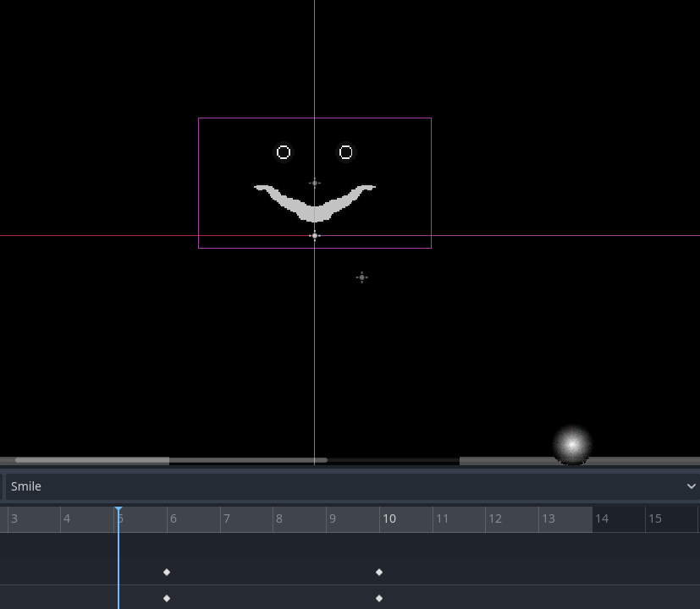Click the timeline ruler at mark 12
Image resolution: width=700 pixels, height=609 pixels.
pos(495,518)
